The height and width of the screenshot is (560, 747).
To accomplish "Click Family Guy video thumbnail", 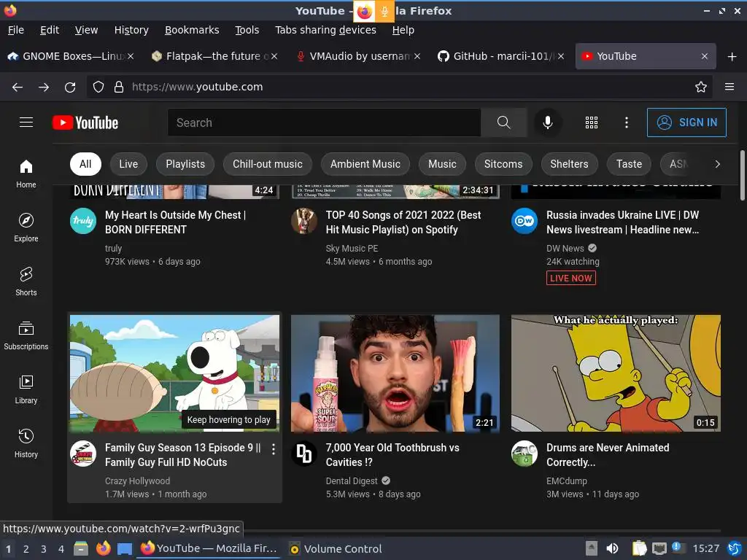I will 174,373.
